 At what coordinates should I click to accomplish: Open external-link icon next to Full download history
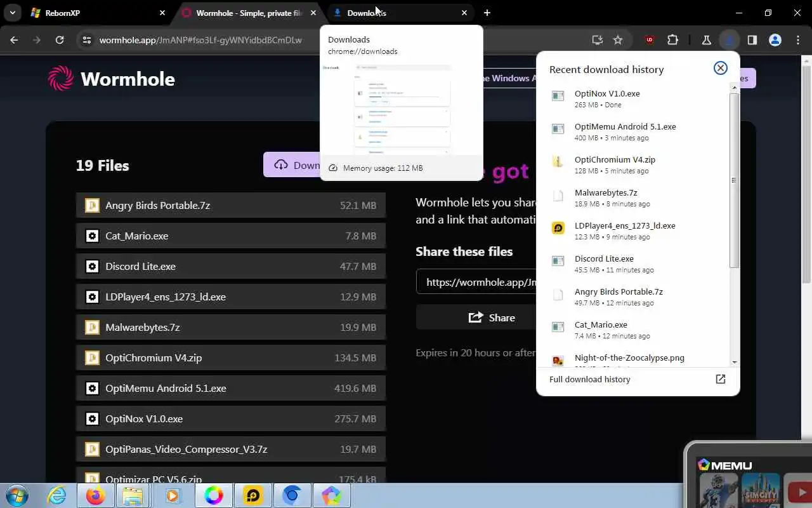(721, 379)
